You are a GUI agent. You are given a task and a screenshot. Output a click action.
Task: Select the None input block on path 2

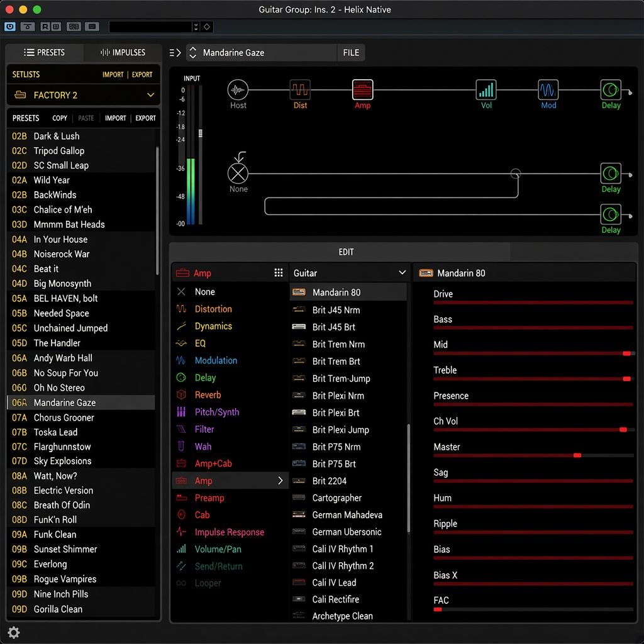tap(238, 174)
